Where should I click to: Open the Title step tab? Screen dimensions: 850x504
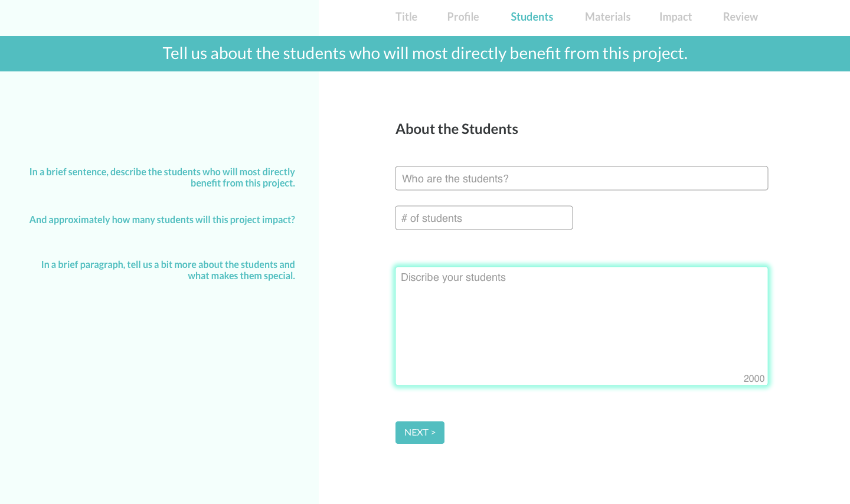(406, 17)
